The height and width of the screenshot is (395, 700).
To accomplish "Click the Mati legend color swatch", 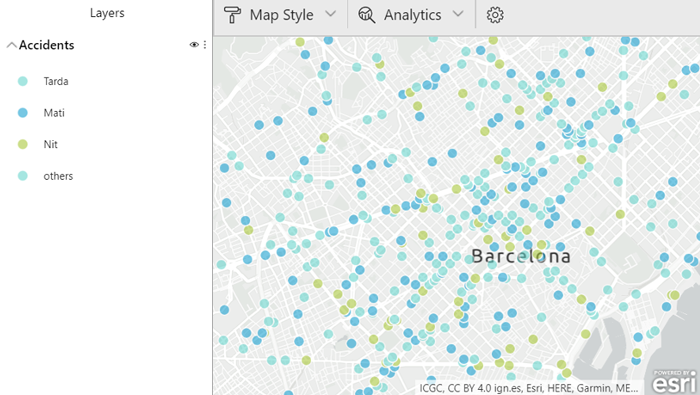I will coord(23,113).
